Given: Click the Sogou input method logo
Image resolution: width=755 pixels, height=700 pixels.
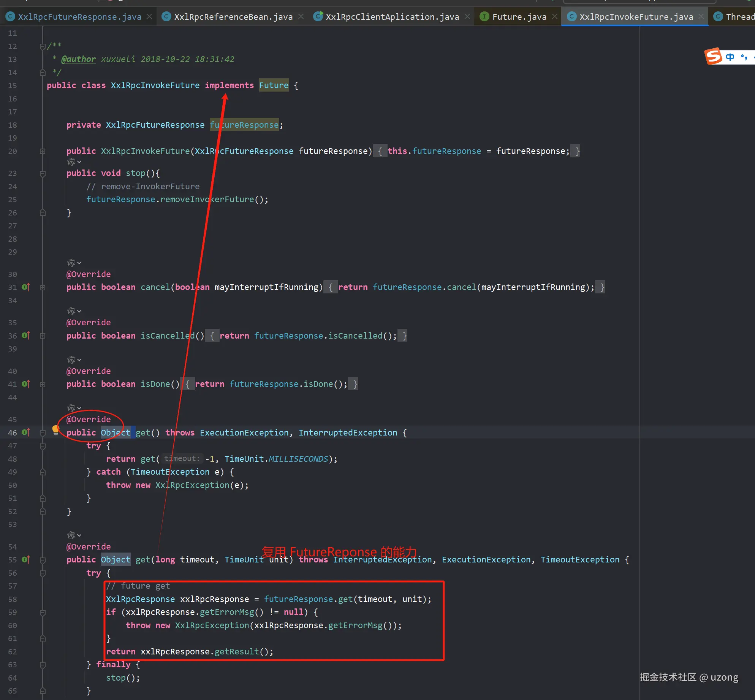Looking at the screenshot, I should (x=713, y=57).
